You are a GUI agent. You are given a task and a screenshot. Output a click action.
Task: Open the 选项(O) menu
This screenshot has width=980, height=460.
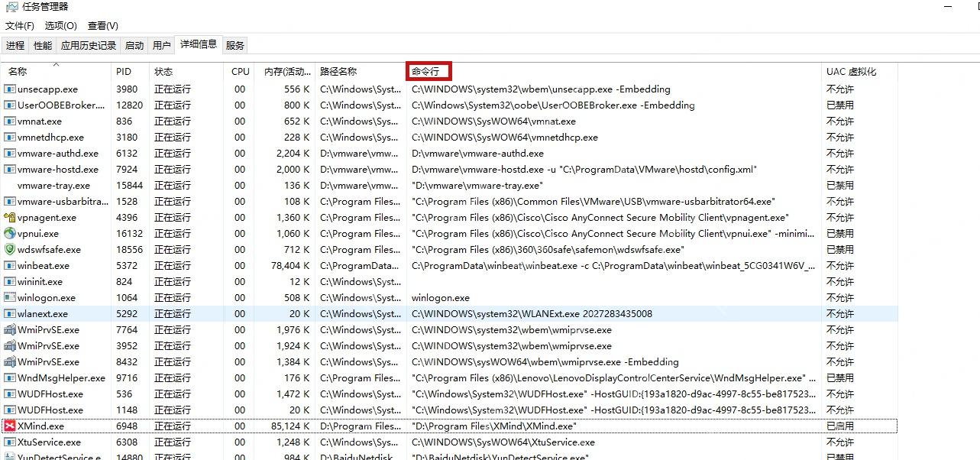[61, 26]
